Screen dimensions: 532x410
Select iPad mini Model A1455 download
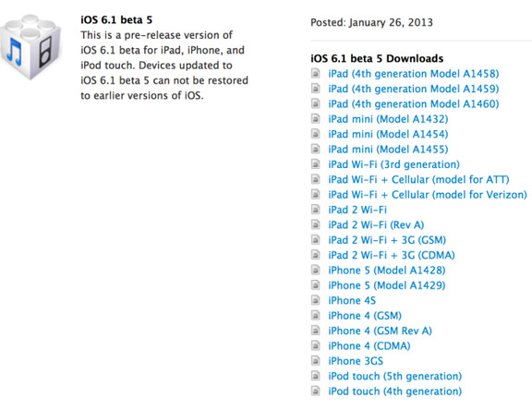(x=388, y=150)
